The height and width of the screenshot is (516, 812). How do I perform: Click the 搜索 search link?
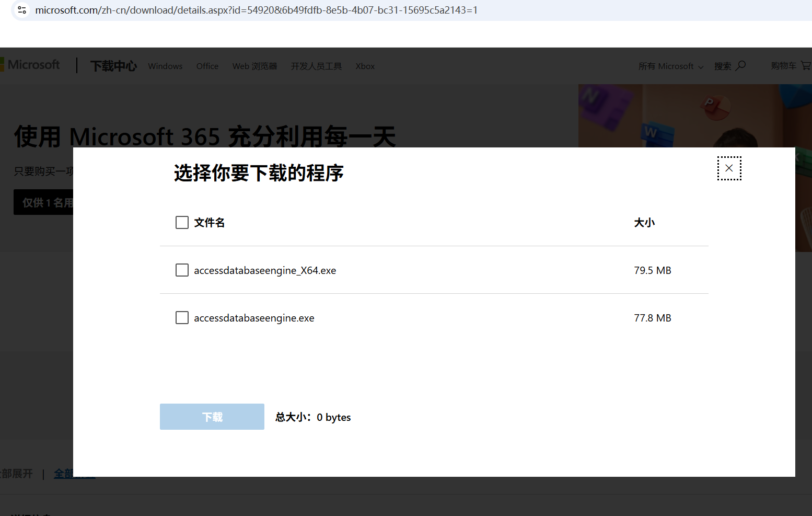[x=723, y=66]
